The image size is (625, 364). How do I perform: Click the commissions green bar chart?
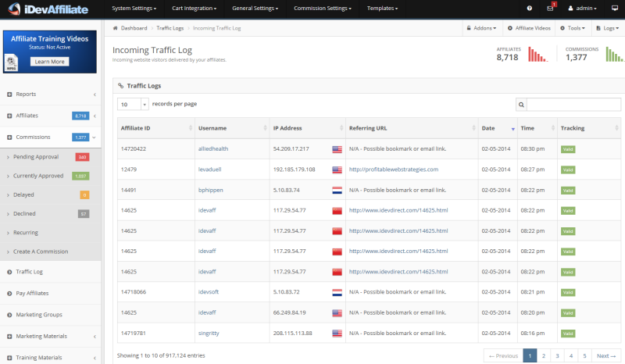[x=615, y=54]
